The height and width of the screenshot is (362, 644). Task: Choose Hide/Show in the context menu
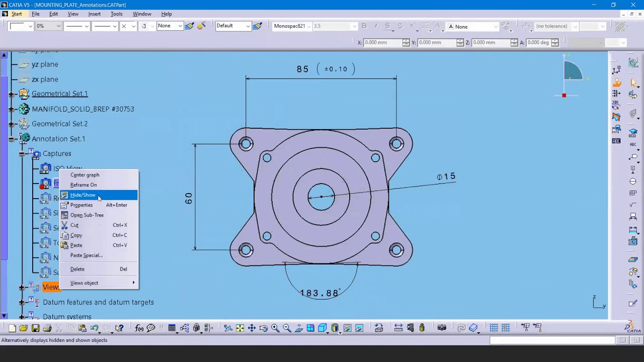83,195
